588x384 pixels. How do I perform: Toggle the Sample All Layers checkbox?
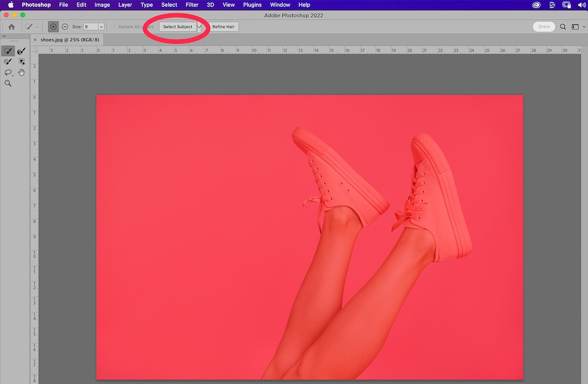(113, 26)
